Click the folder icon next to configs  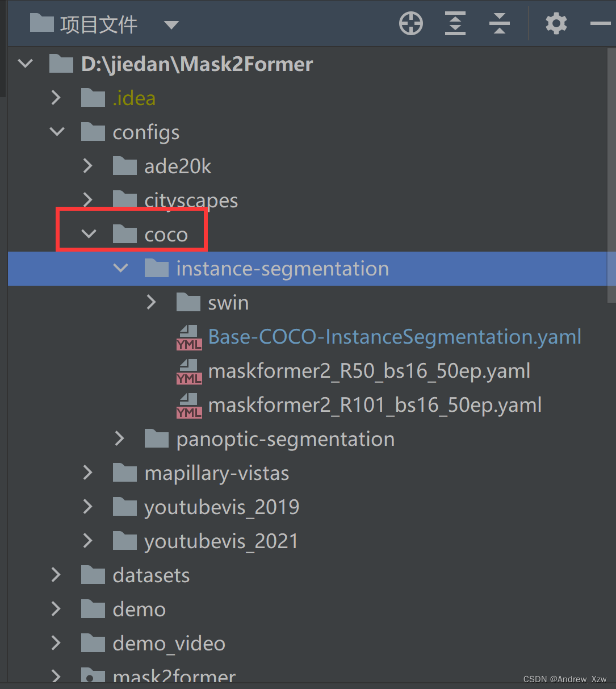point(93,132)
